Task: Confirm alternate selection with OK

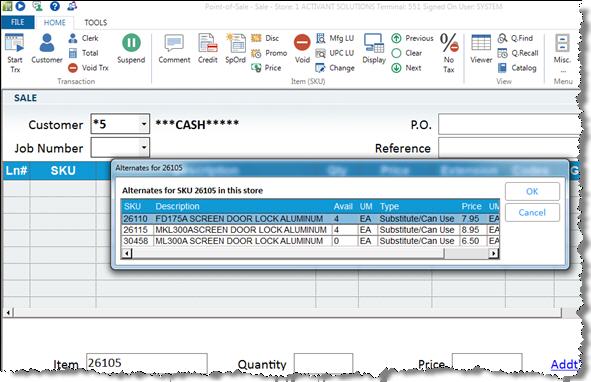Action: click(x=532, y=192)
